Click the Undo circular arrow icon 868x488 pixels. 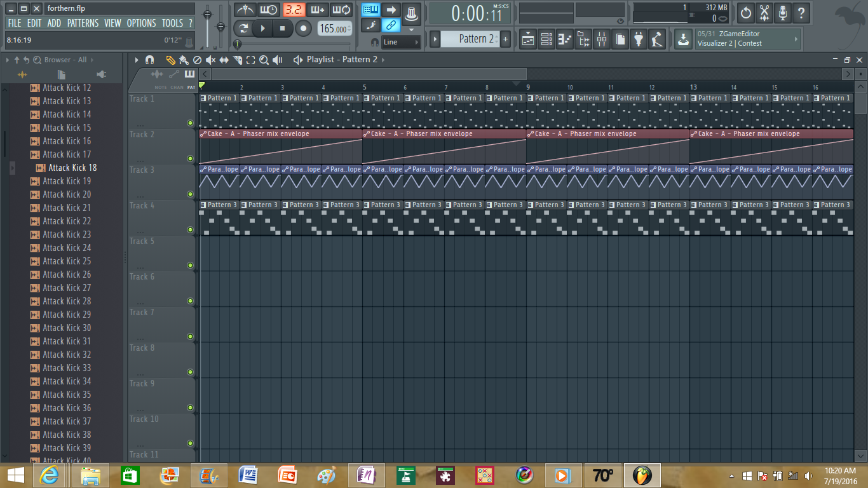click(746, 12)
